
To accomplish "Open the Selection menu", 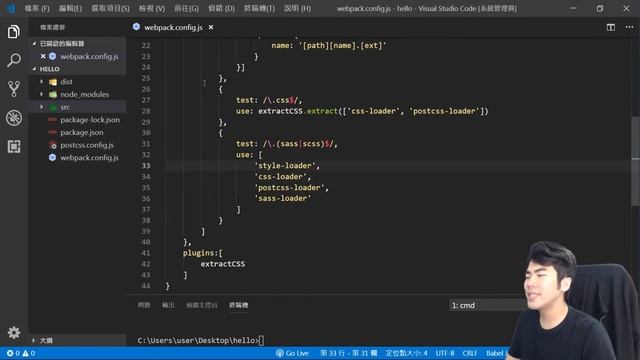I will tap(110, 8).
